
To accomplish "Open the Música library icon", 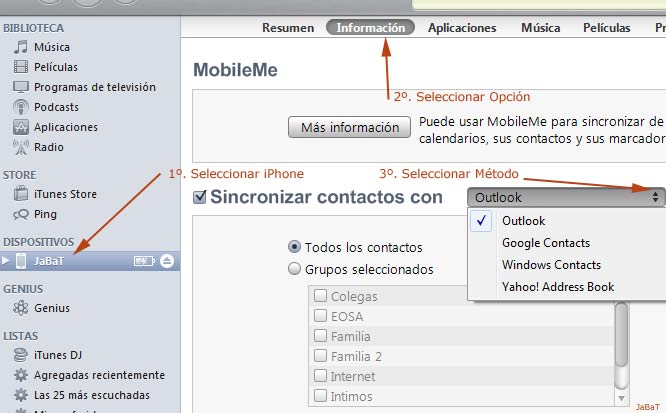I will coord(20,47).
